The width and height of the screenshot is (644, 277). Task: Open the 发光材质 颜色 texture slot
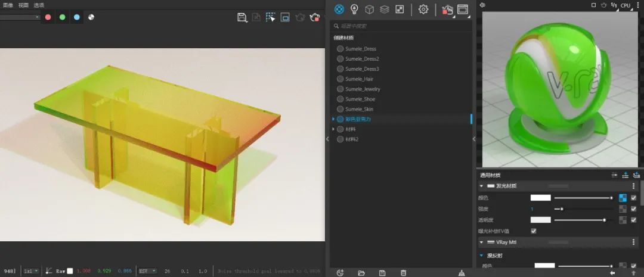pyautogui.click(x=623, y=198)
